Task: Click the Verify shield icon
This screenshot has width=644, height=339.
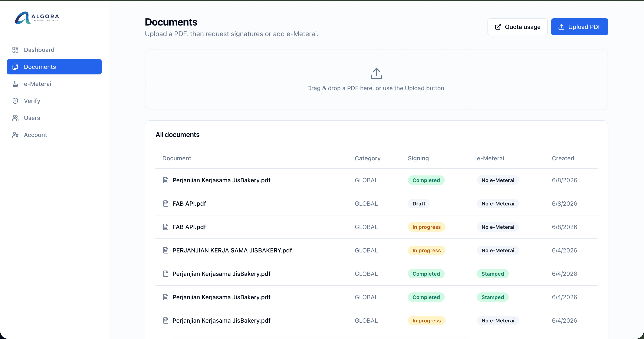Action: 15,101
